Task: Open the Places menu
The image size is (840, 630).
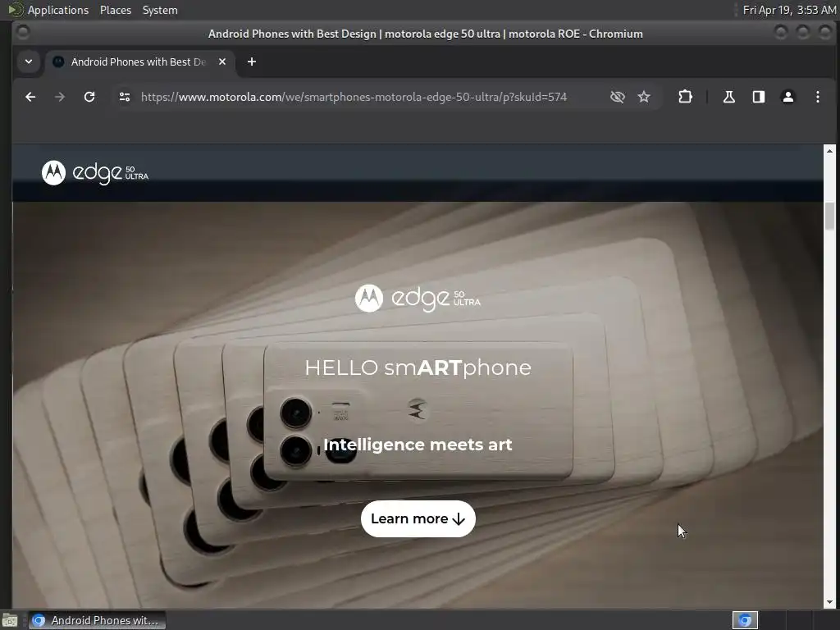Action: click(x=116, y=10)
